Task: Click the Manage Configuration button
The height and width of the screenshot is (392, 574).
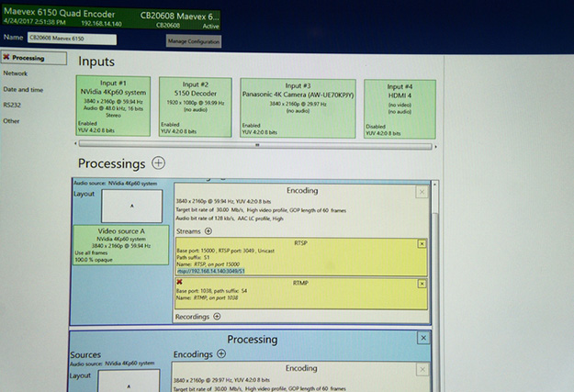Action: point(193,41)
